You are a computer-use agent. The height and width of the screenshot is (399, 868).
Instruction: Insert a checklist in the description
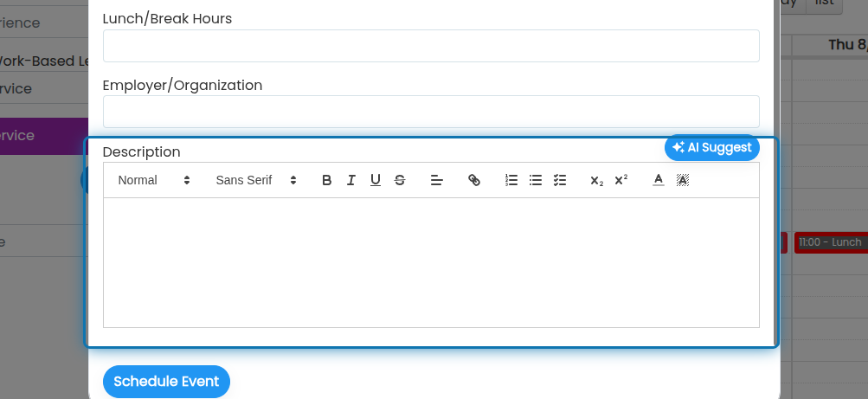coord(560,180)
